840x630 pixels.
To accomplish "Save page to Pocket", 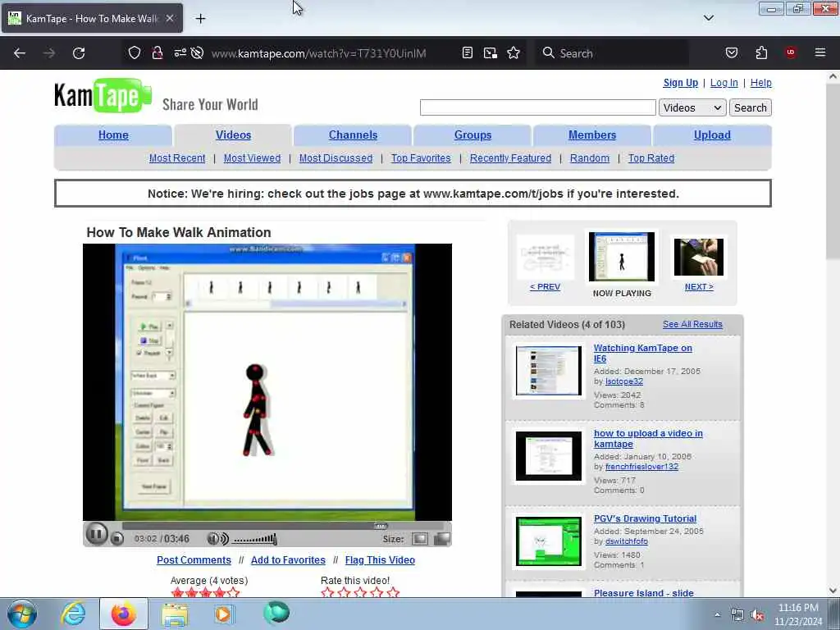I will point(731,53).
